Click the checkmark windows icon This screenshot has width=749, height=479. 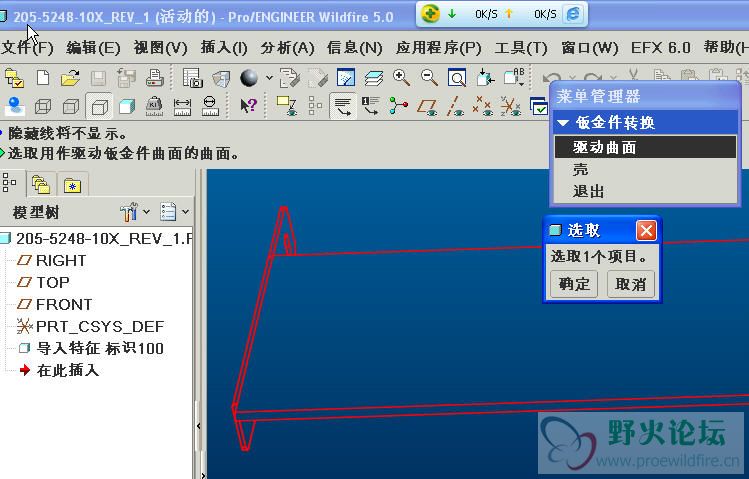(x=538, y=106)
